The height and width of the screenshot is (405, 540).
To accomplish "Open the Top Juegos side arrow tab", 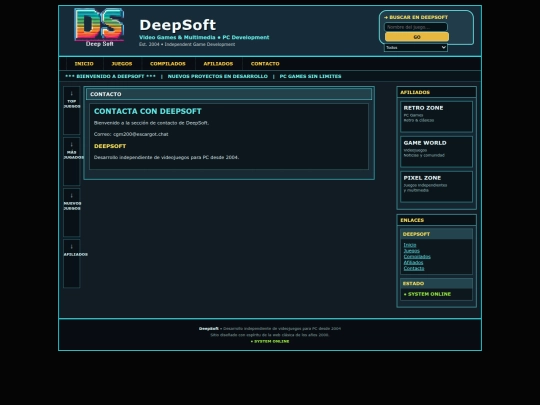I will (72, 110).
